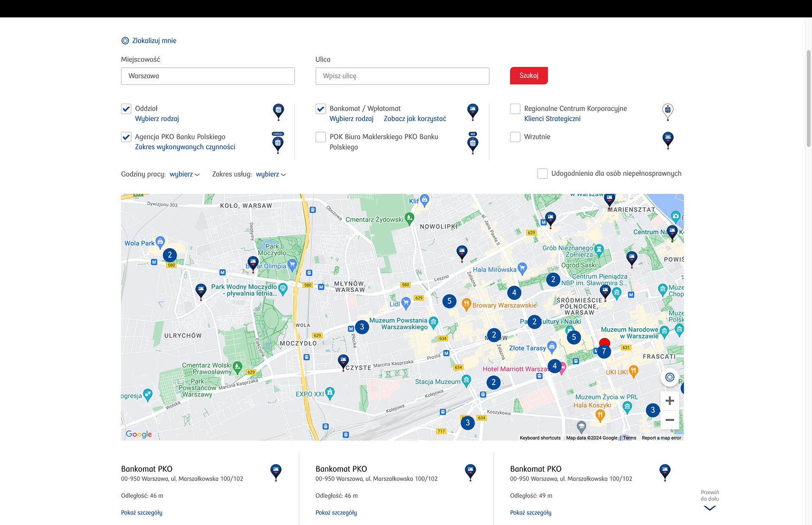Zoom in the map with plus button
The image size is (812, 525).
point(670,401)
